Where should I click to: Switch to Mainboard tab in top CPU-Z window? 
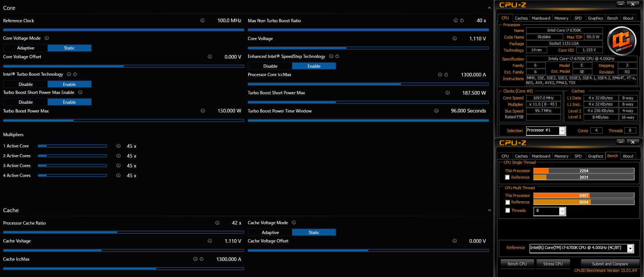pyautogui.click(x=541, y=18)
